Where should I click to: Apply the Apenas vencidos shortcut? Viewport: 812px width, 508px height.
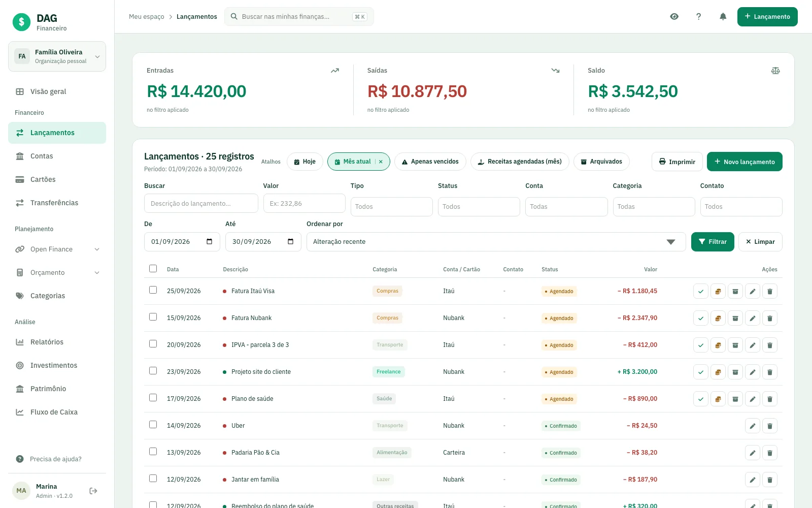pos(430,162)
